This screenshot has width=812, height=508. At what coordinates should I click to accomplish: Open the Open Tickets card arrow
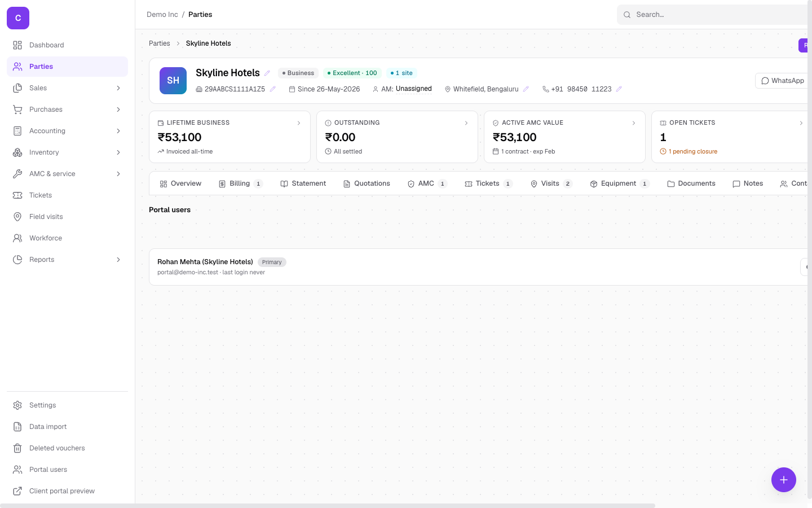801,123
